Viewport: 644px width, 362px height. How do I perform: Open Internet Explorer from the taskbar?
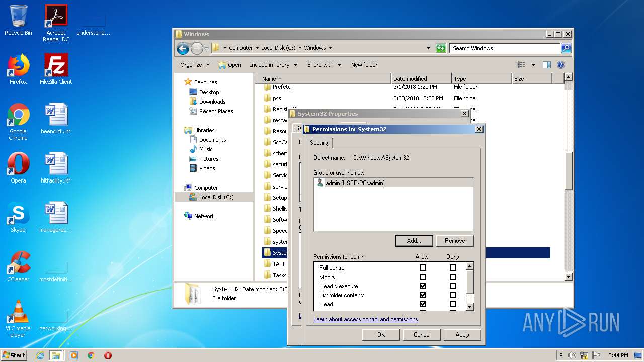40,355
